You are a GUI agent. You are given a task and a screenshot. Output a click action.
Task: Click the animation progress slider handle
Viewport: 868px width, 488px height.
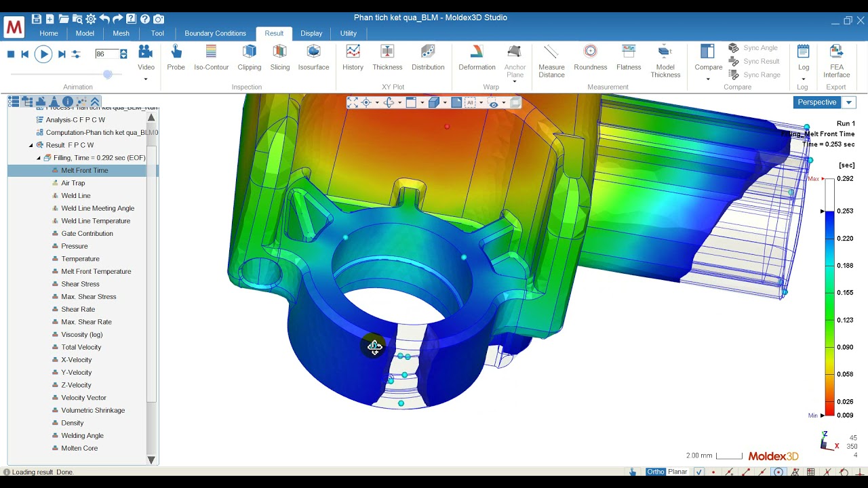[x=108, y=74]
